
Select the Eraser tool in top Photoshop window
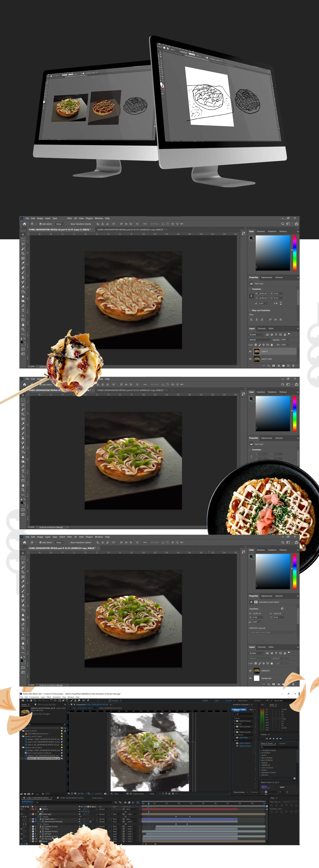tap(23, 287)
